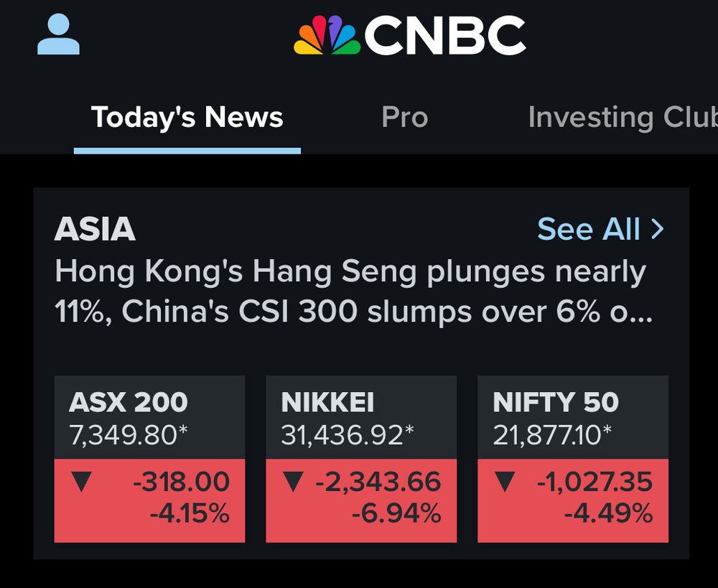This screenshot has height=588, width=718.
Task: Open the NIKKEI index card
Action: coord(361,459)
